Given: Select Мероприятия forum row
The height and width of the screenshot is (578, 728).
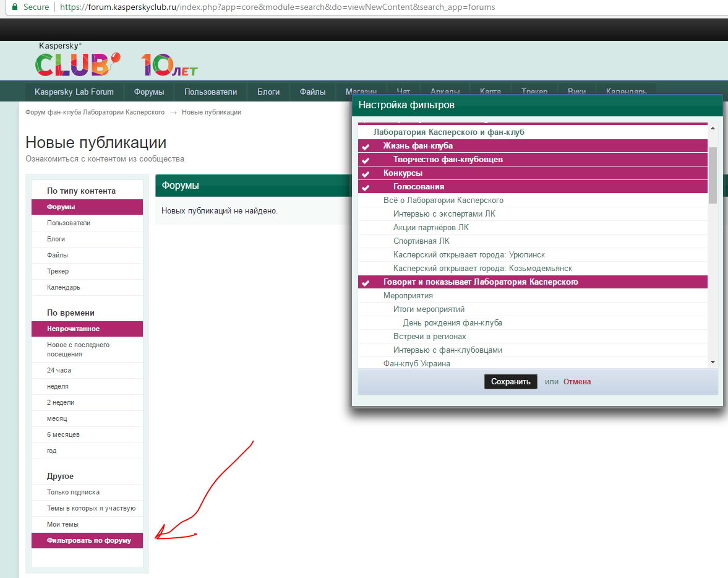Looking at the screenshot, I should point(533,296).
